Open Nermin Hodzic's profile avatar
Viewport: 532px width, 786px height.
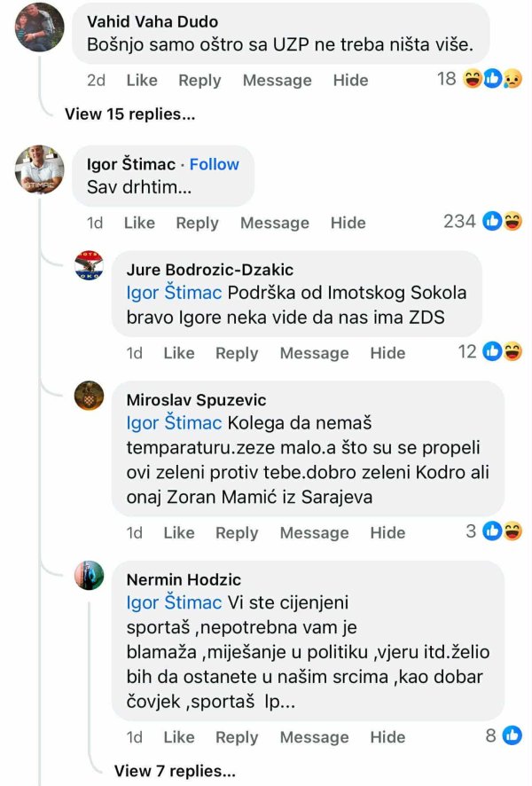89,576
